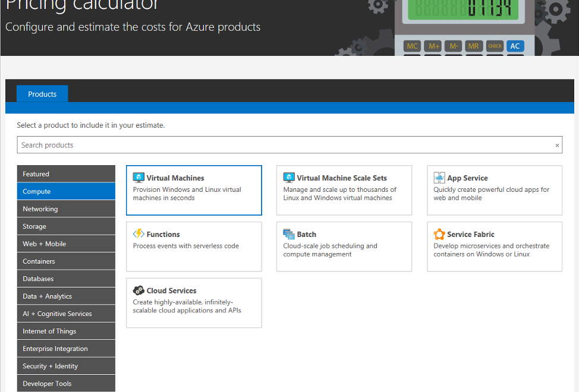This screenshot has width=579, height=392.
Task: Open the Storage category
Action: pyautogui.click(x=65, y=226)
